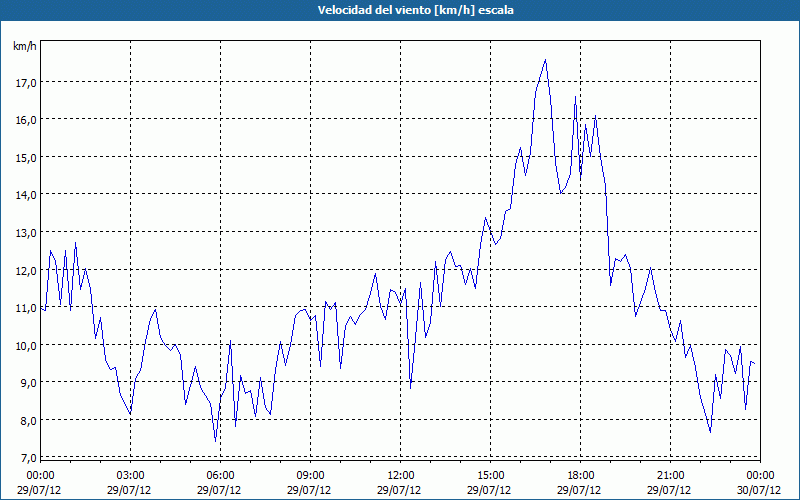
Task: Click the '11,0' y-axis tick label
Action: pyautogui.click(x=26, y=308)
